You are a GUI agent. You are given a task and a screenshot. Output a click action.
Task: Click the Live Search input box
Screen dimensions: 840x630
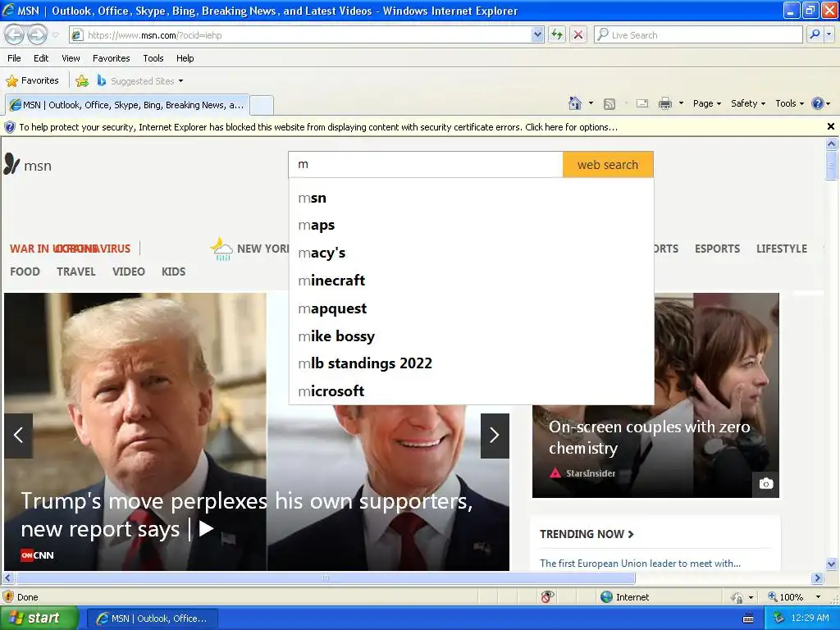coord(698,35)
